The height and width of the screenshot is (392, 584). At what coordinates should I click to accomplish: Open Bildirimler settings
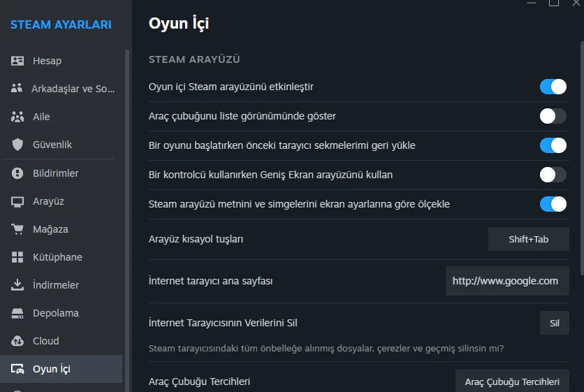[61, 173]
